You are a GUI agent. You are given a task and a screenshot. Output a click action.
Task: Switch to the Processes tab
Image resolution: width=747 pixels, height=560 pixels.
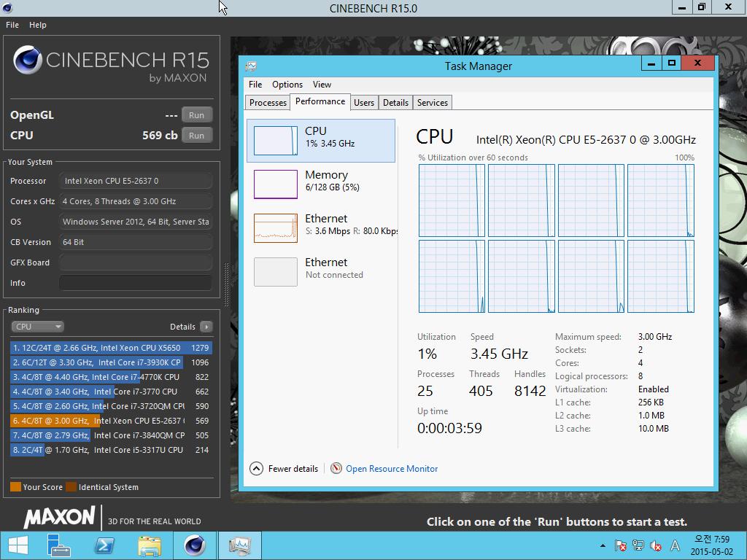click(268, 102)
